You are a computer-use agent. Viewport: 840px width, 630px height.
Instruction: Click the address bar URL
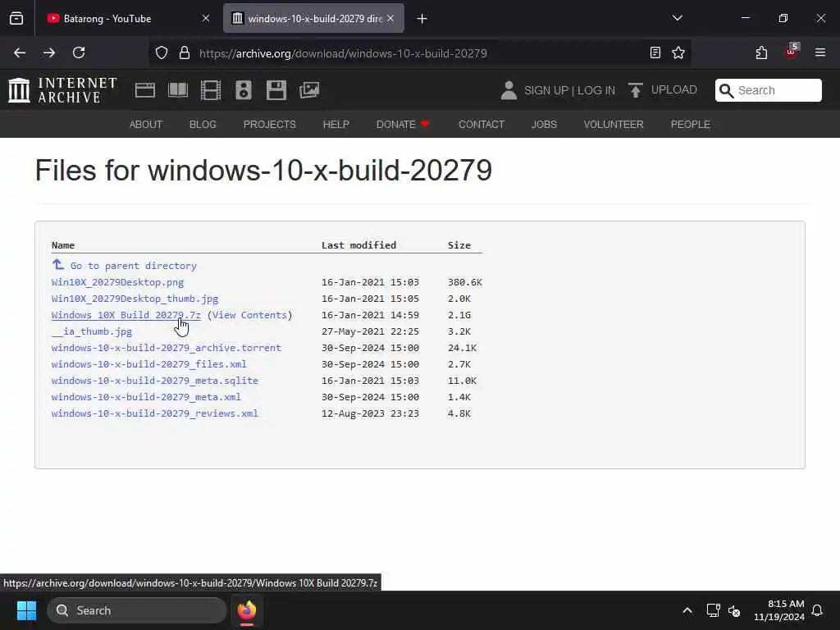343,53
